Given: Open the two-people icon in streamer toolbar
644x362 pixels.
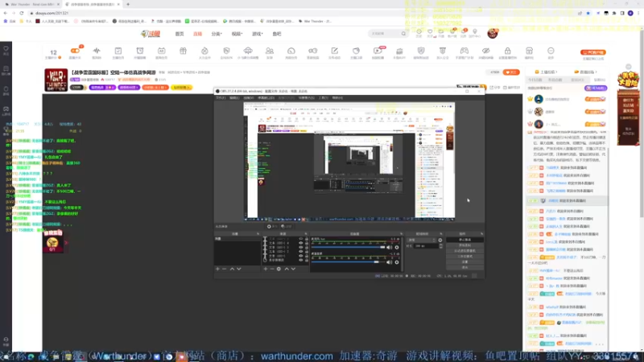Looking at the screenshot, I should (270, 52).
